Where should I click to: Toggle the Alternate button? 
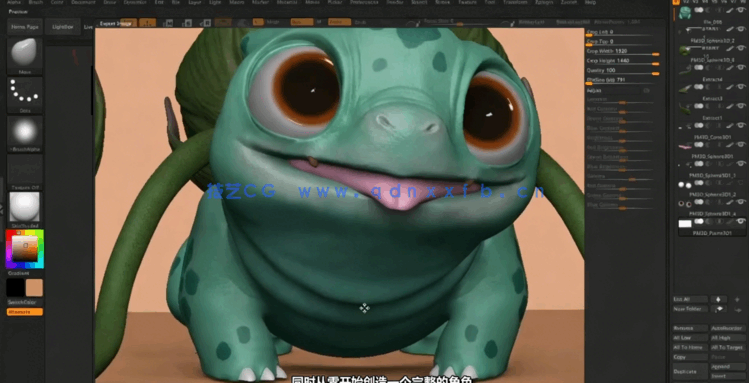click(24, 312)
